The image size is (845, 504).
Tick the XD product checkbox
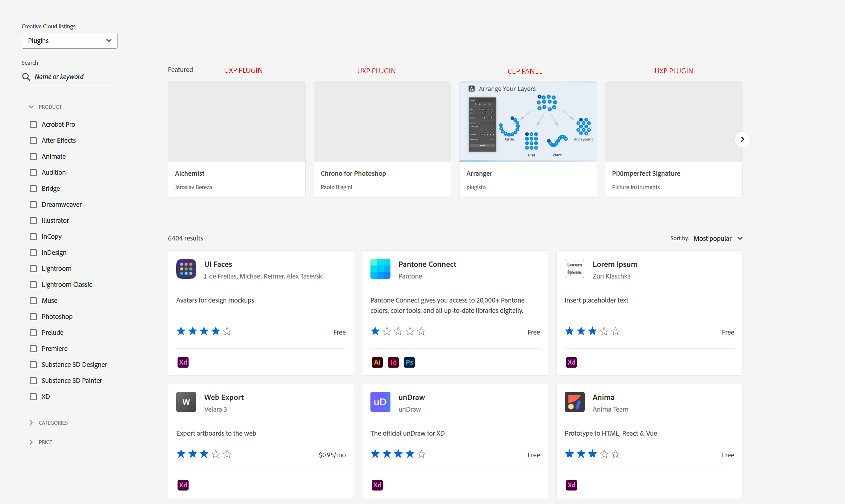click(x=33, y=397)
